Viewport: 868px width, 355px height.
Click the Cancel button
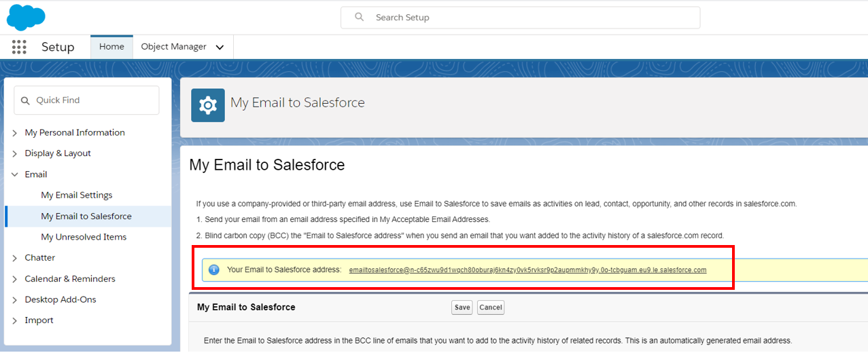click(x=490, y=307)
